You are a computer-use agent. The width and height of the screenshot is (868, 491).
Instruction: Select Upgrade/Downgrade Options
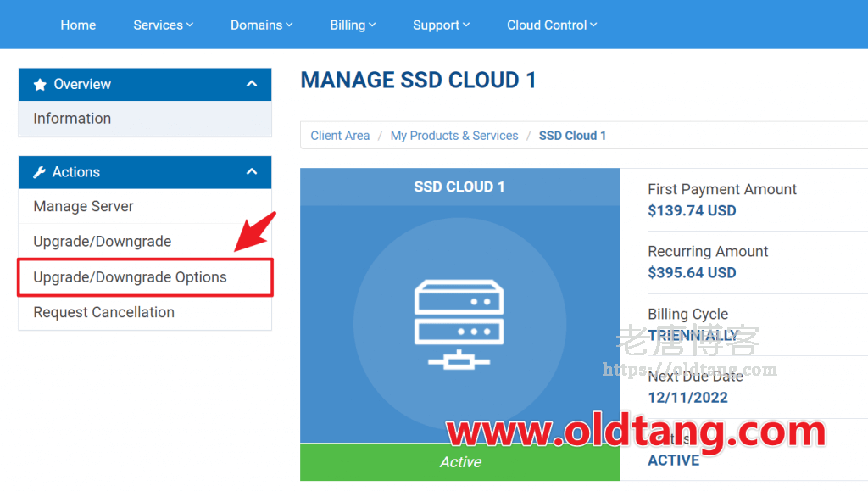(130, 277)
